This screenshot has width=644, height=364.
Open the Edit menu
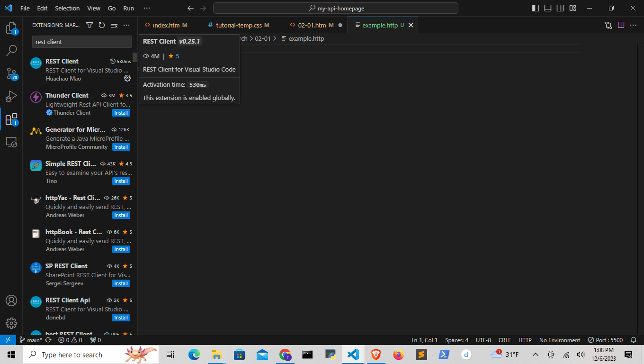42,9
